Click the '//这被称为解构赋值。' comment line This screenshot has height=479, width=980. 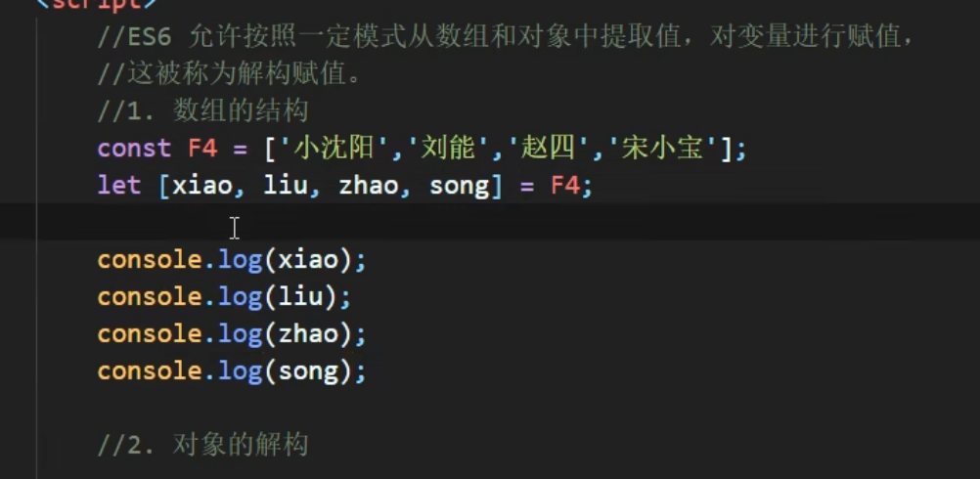[x=230, y=75]
